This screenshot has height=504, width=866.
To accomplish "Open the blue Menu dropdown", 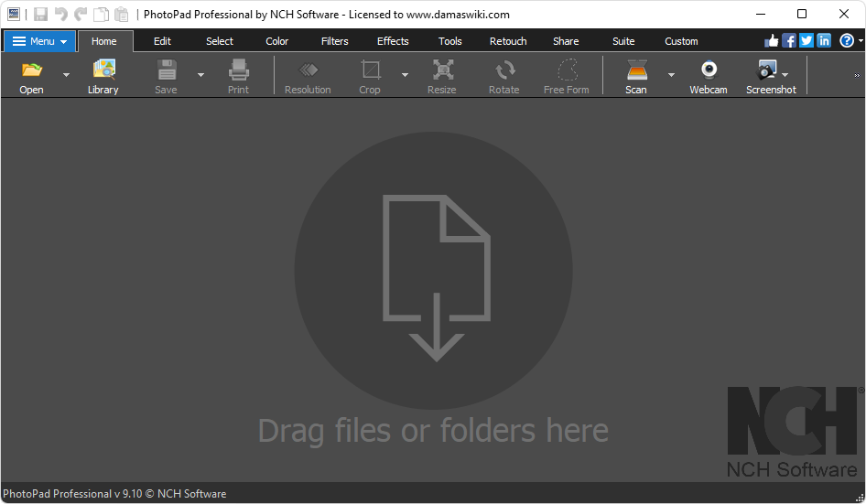I will pyautogui.click(x=39, y=41).
